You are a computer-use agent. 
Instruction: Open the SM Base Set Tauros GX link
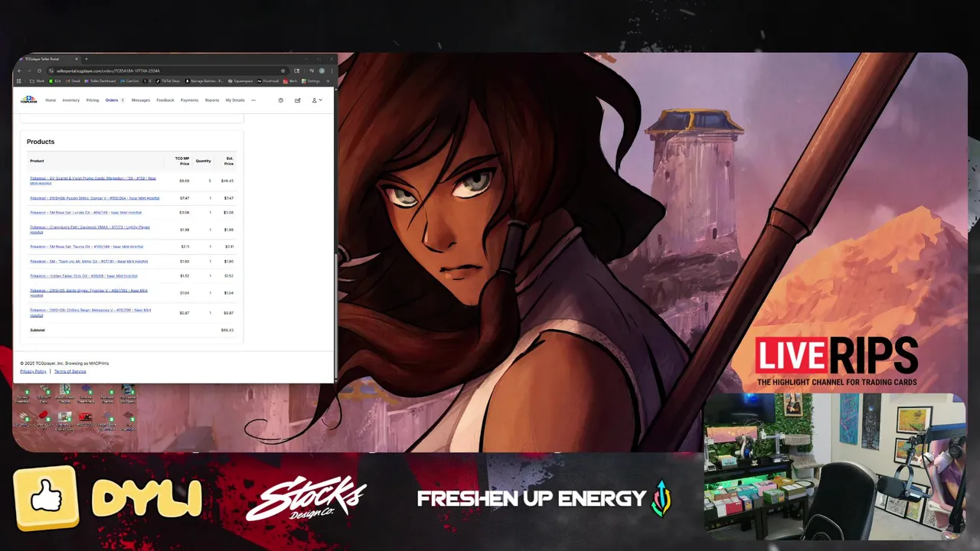(x=87, y=246)
